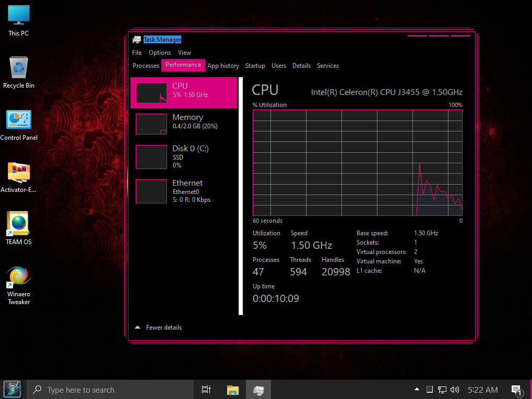Viewport: 532px width, 399px height.
Task: Open Task View from the taskbar
Action: [x=206, y=390]
